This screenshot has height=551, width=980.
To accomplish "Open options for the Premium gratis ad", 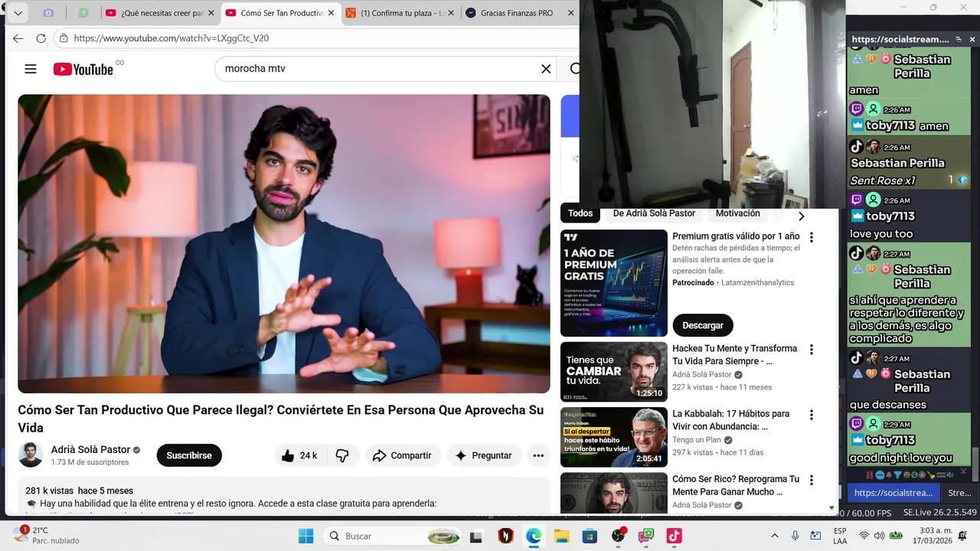I will (812, 237).
